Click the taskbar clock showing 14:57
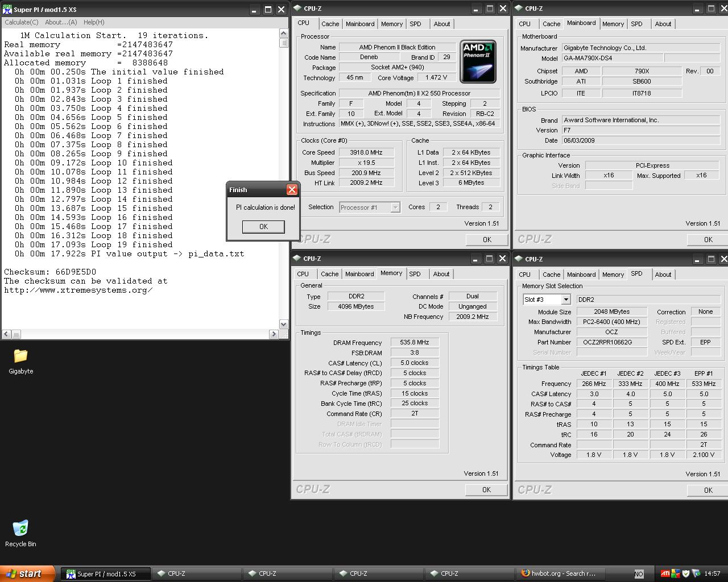The image size is (728, 582). [x=712, y=573]
